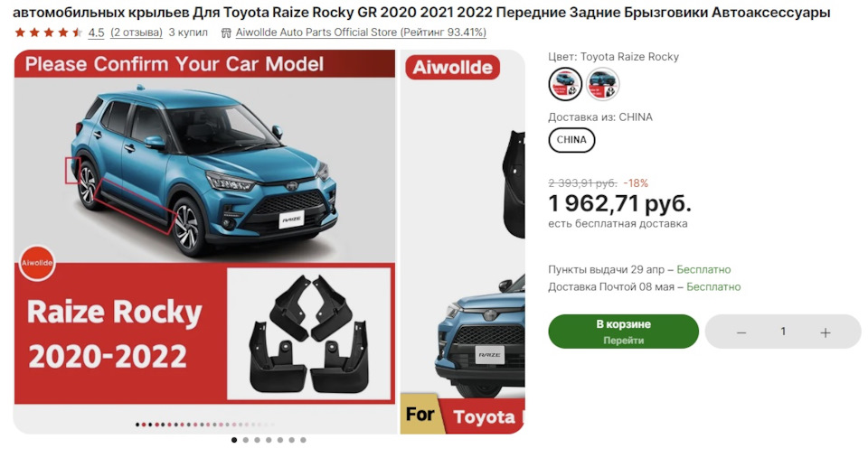
Task: Click the quantity input field
Action: tap(783, 332)
